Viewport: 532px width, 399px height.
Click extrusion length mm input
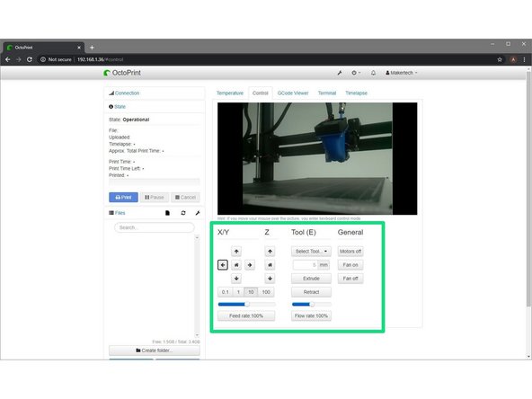pyautogui.click(x=305, y=264)
